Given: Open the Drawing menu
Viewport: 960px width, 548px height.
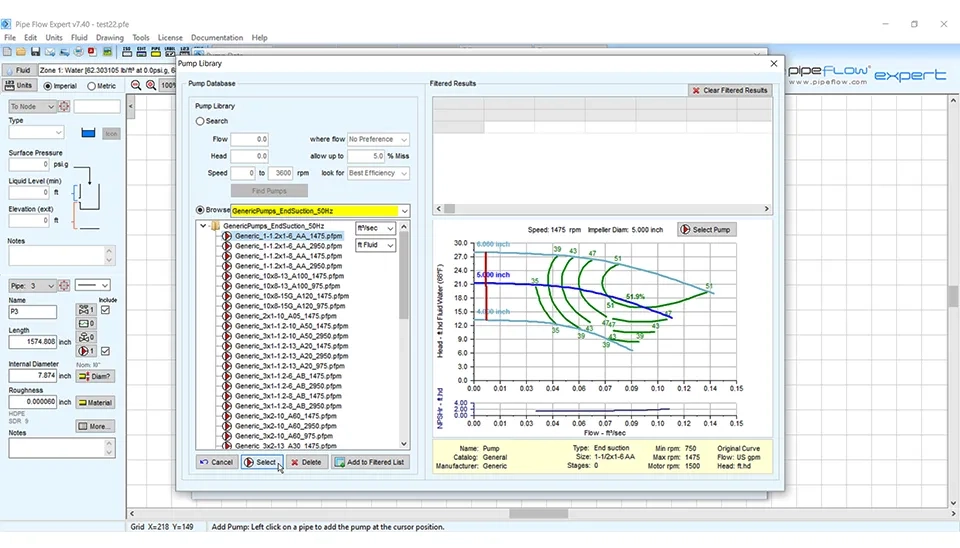Looking at the screenshot, I should point(110,38).
